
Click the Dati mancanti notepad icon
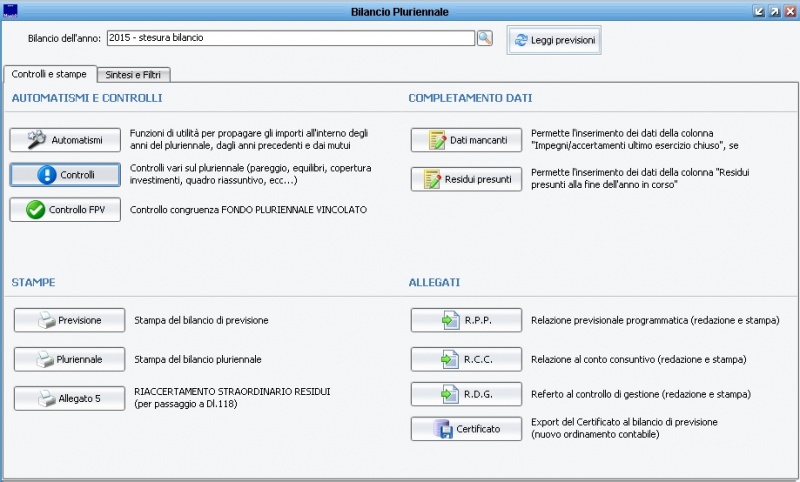click(437, 140)
